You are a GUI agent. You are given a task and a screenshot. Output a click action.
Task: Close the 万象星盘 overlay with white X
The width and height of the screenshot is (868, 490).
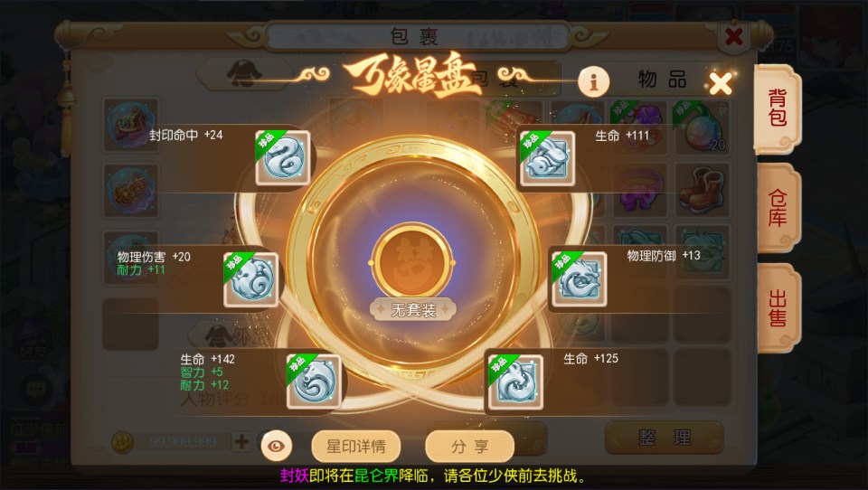[721, 83]
